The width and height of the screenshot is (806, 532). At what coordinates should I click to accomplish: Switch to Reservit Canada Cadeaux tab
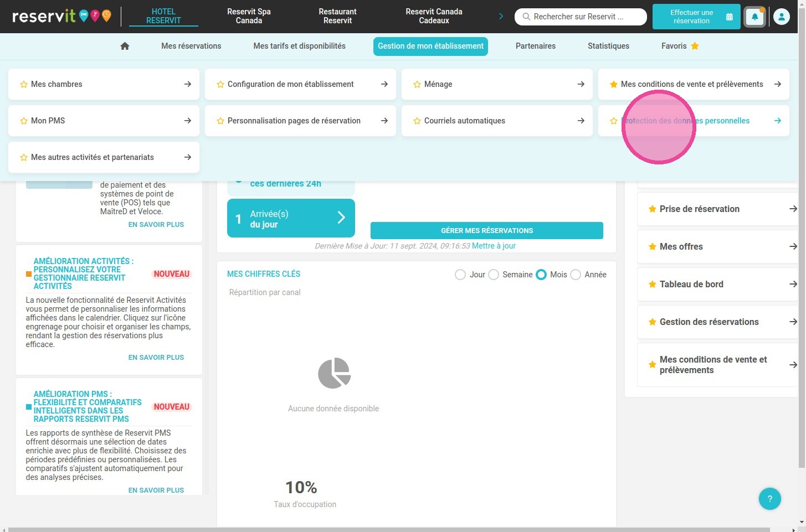tap(434, 16)
